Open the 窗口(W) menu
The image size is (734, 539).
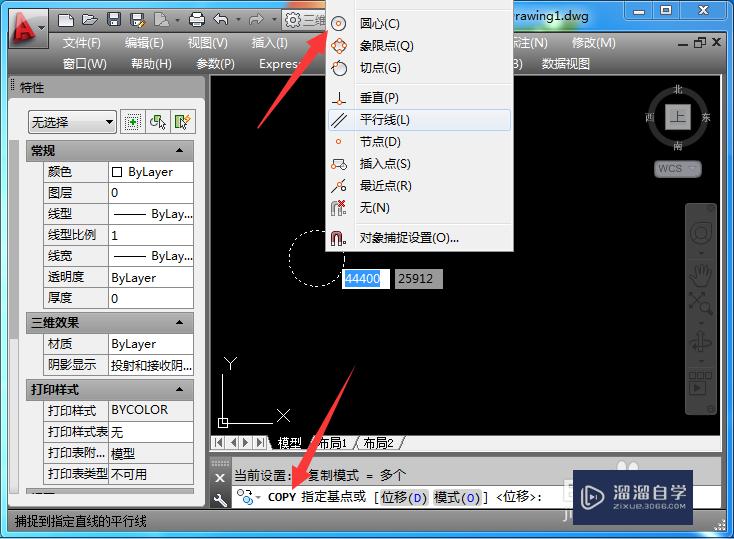pos(85,64)
